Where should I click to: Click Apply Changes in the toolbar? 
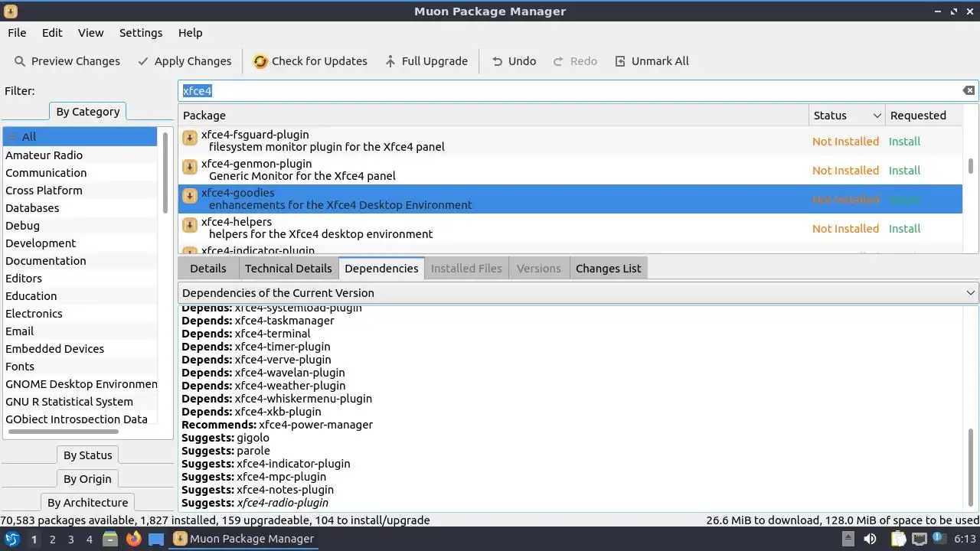pyautogui.click(x=184, y=61)
